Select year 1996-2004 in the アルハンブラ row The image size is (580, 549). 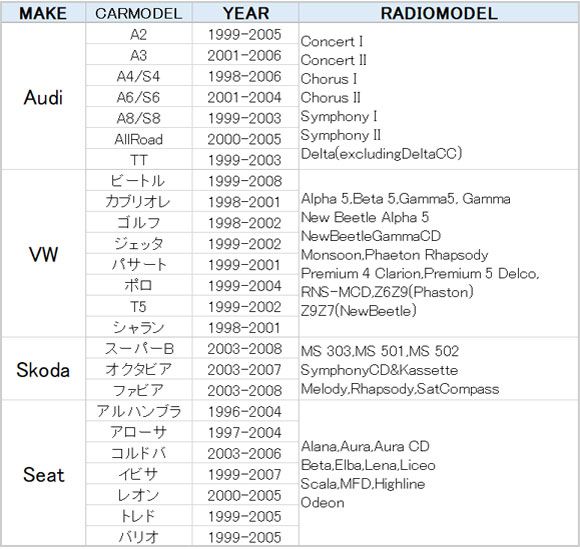(x=246, y=411)
